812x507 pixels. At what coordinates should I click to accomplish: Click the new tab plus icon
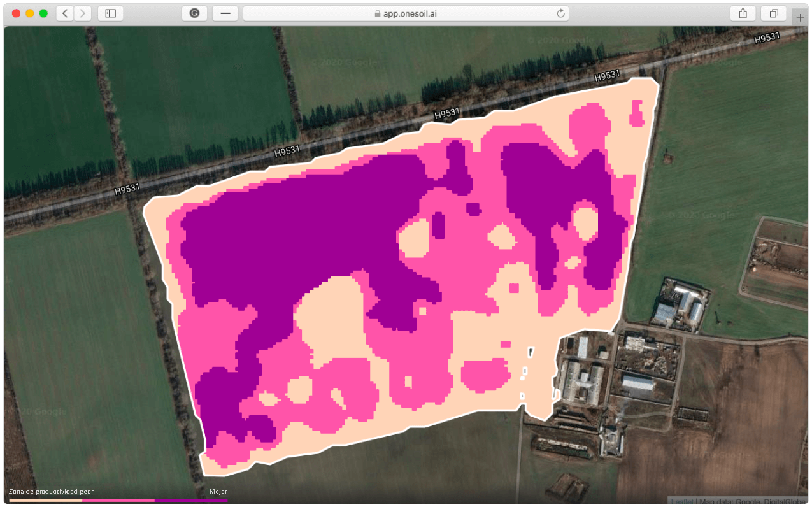pos(799,17)
